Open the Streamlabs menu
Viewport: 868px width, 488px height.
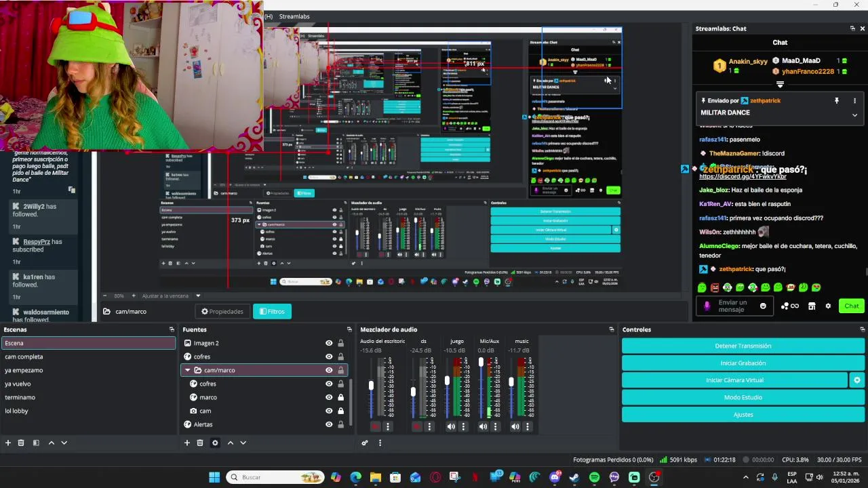click(294, 16)
